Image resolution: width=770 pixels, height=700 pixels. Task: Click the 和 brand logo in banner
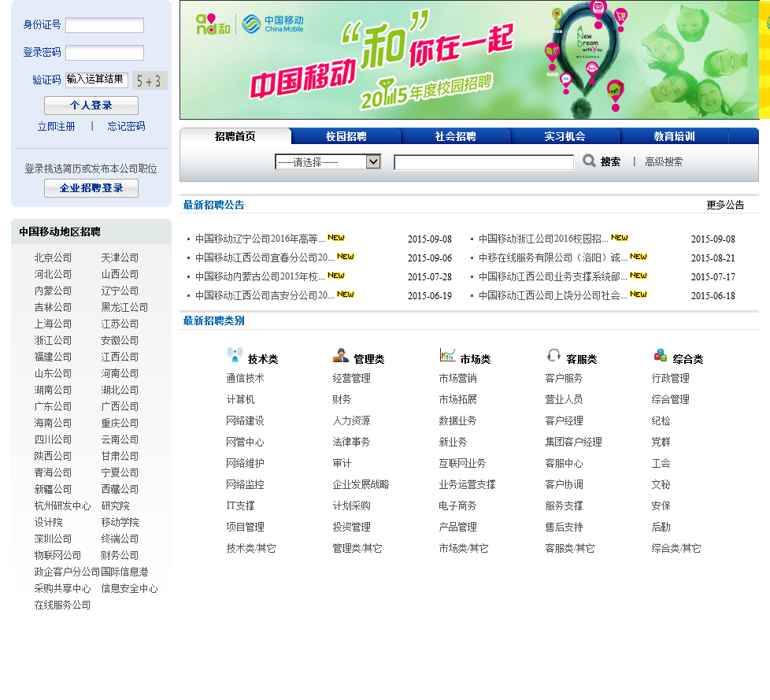coord(213,24)
